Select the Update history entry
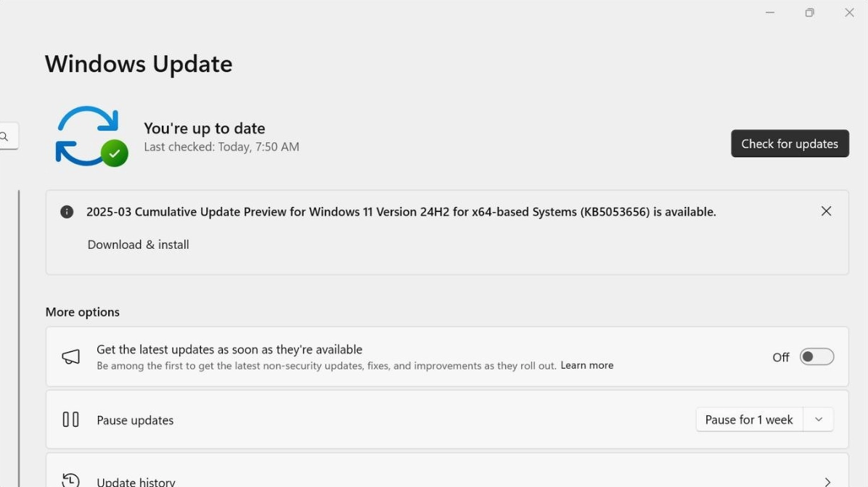 [136, 480]
